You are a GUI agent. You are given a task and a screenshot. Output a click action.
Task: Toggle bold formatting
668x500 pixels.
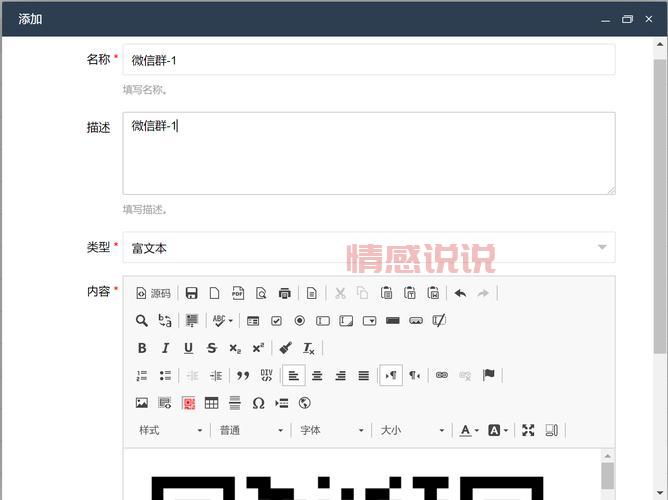point(142,348)
